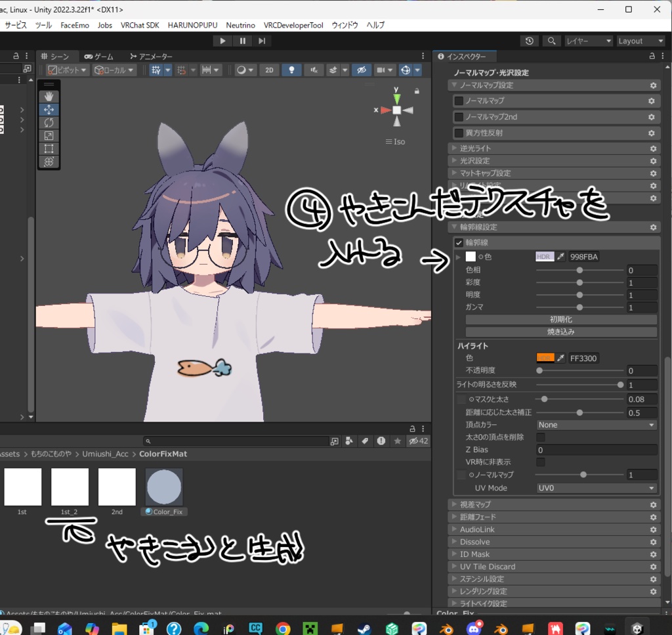Click the 焼き込み bake button
Viewport: 672px width, 635px height.
tap(561, 332)
